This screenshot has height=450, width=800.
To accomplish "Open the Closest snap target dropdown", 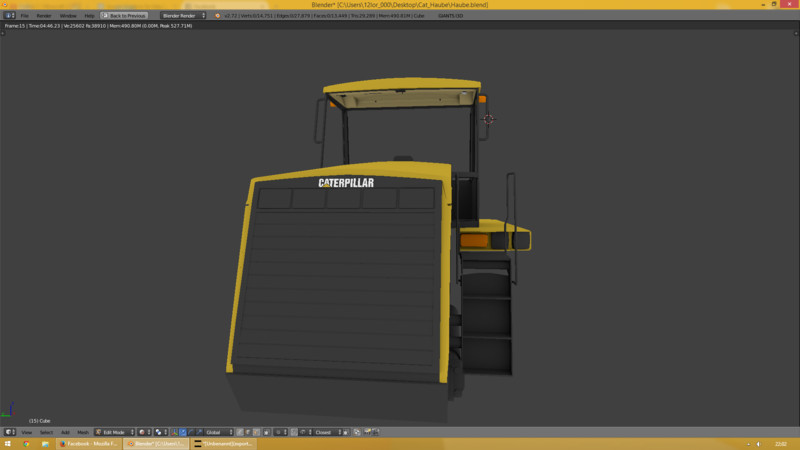I will [x=327, y=432].
